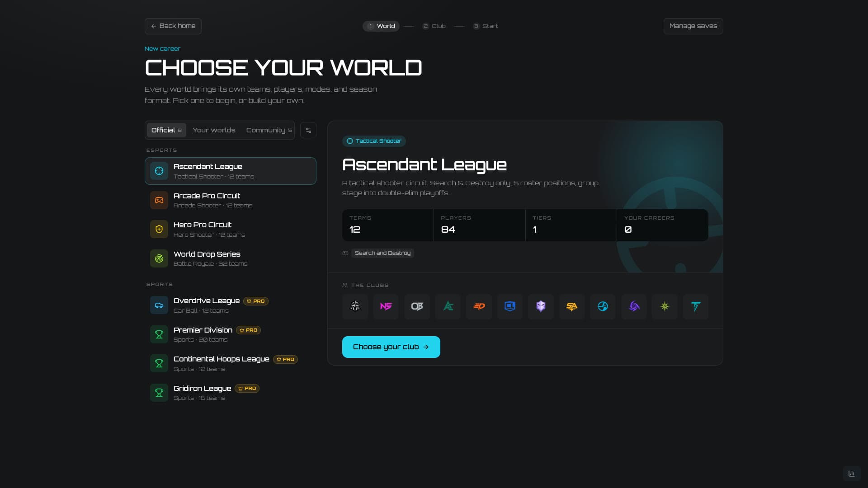The image size is (868, 488).
Task: Click the Hero Pro Circuit title
Action: (202, 225)
